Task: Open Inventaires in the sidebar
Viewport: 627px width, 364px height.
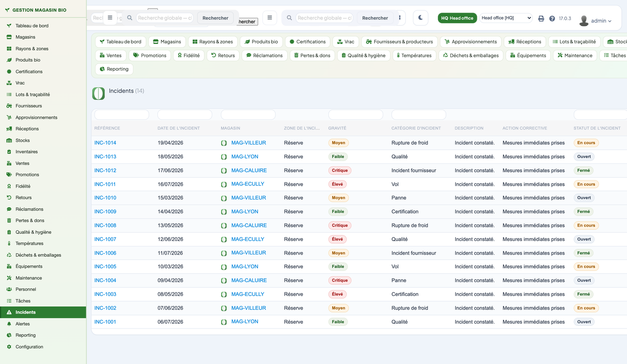Action: 43,152
